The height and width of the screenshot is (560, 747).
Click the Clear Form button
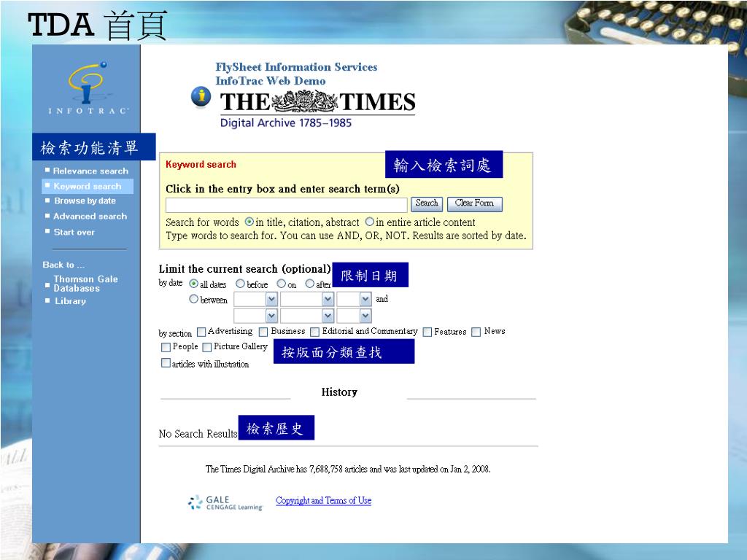click(474, 204)
